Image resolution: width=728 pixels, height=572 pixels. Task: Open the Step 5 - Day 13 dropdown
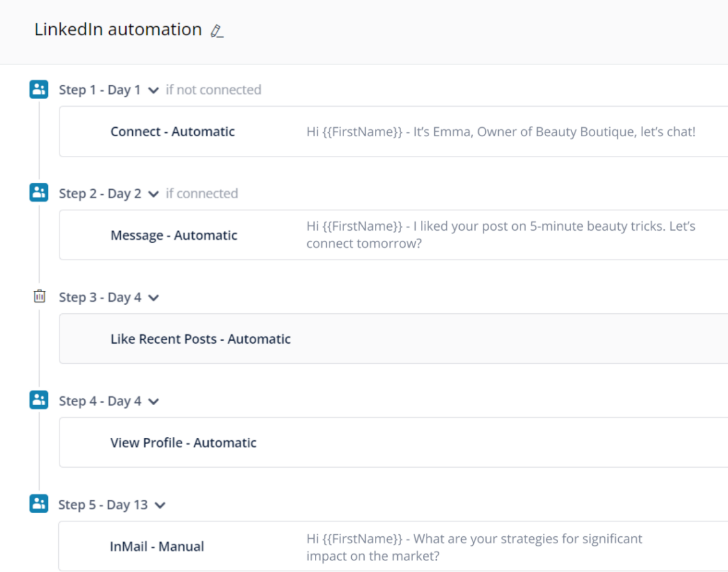160,505
